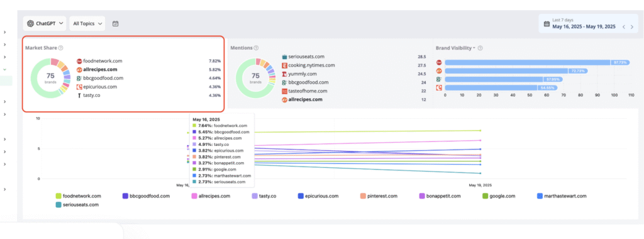Click the 57.95% Brand Visibility bar
This screenshot has height=239, width=644.
[504, 79]
